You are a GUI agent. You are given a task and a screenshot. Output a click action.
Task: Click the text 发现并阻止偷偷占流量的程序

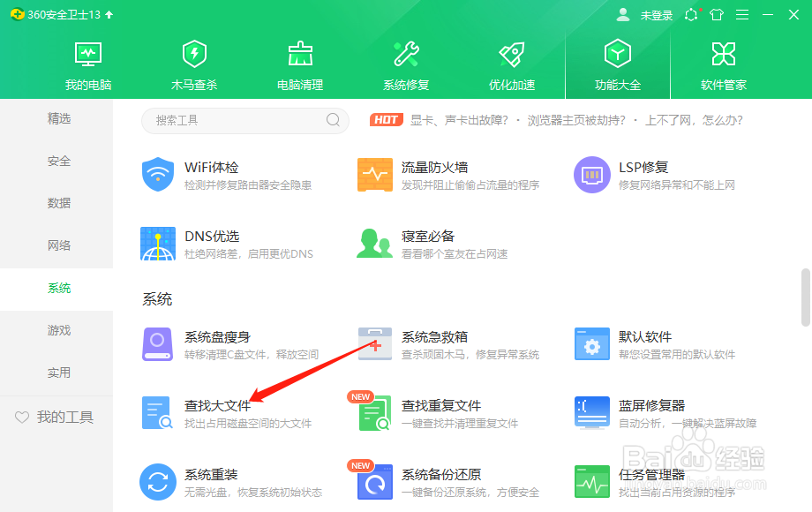point(470,185)
